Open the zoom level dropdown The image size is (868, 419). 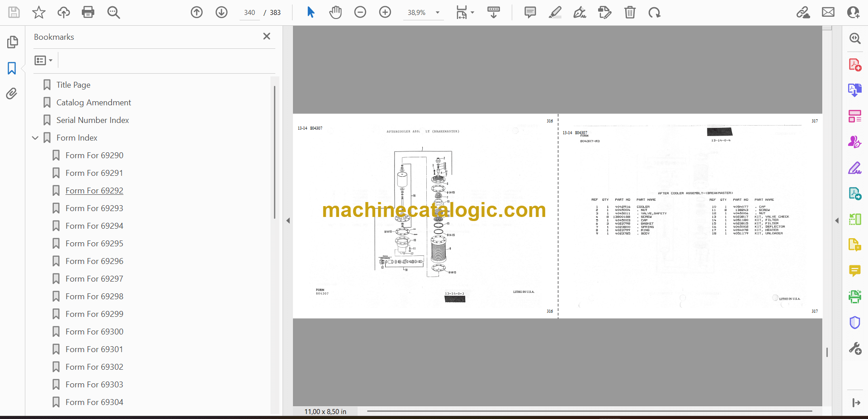pyautogui.click(x=437, y=13)
